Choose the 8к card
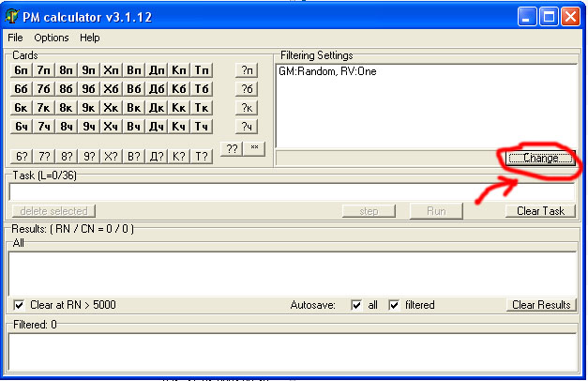Image resolution: width=588 pixels, height=381 pixels. (67, 108)
